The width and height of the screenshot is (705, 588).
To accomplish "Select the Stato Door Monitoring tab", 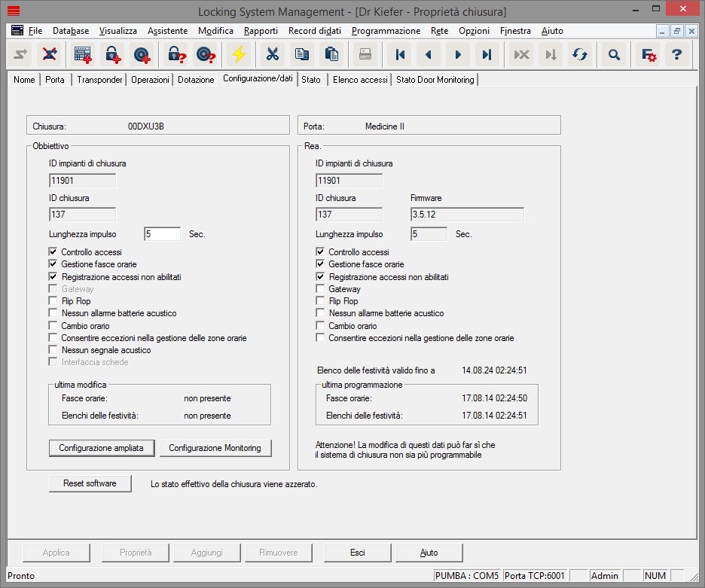I will [x=435, y=79].
